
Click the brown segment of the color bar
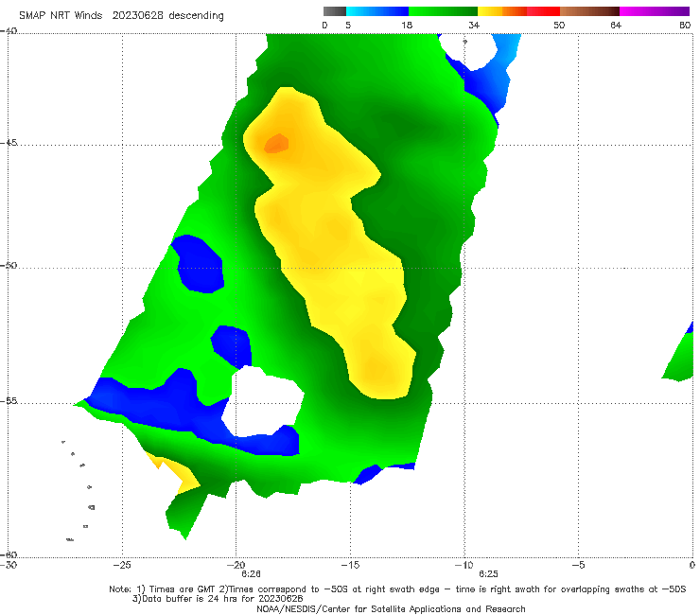click(x=589, y=11)
